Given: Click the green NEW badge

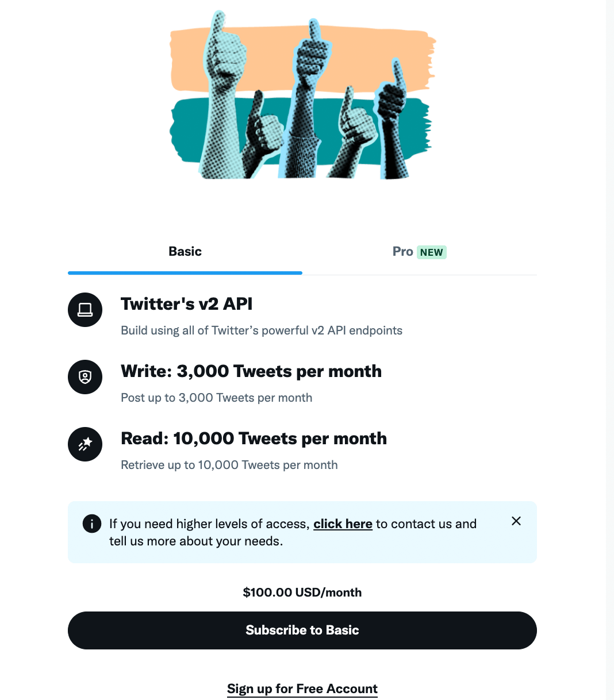Looking at the screenshot, I should coord(431,252).
